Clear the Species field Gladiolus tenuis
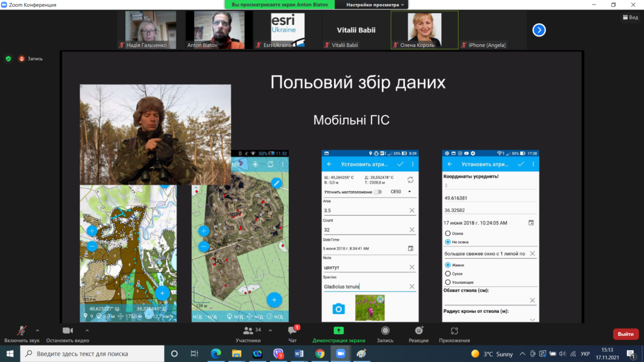The width and height of the screenshot is (644, 362). 412,287
